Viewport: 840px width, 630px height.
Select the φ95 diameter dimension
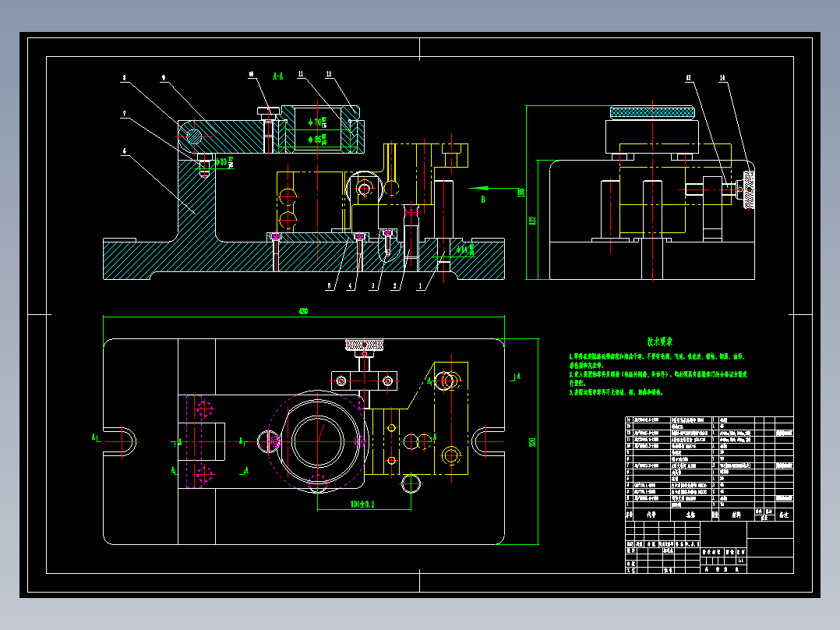pos(316,140)
